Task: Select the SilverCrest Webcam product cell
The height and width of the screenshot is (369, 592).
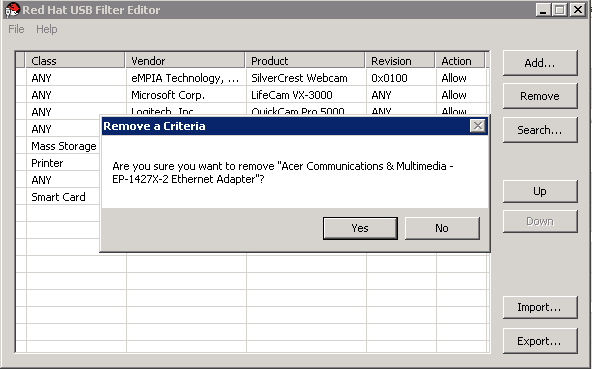Action: point(305,78)
